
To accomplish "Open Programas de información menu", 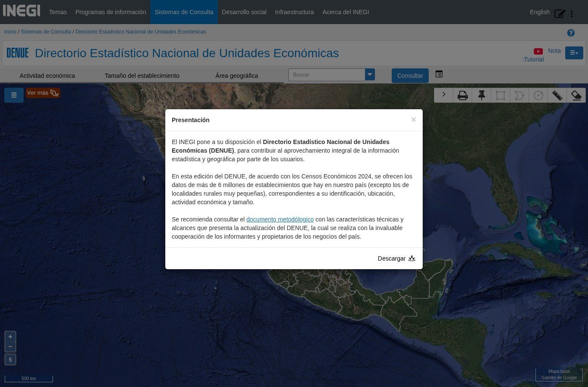I will pos(111,12).
